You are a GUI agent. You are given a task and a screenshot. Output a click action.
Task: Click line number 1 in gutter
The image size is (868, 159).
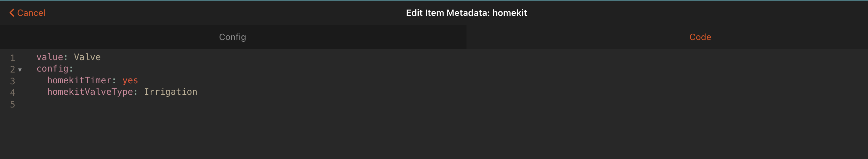pyautogui.click(x=12, y=58)
